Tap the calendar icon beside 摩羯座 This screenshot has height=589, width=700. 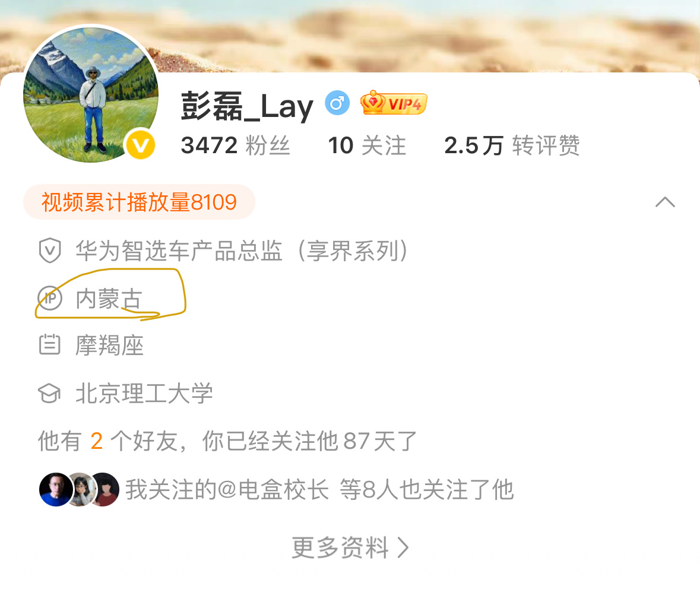(x=49, y=345)
